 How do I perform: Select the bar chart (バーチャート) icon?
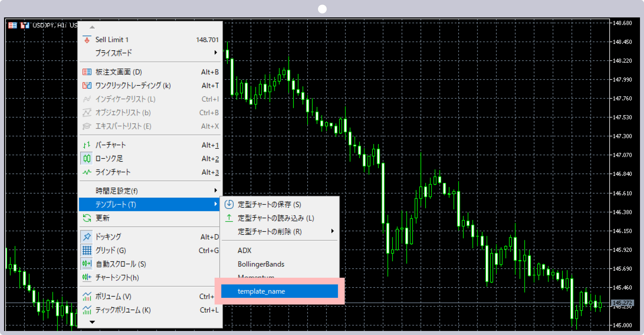click(87, 145)
